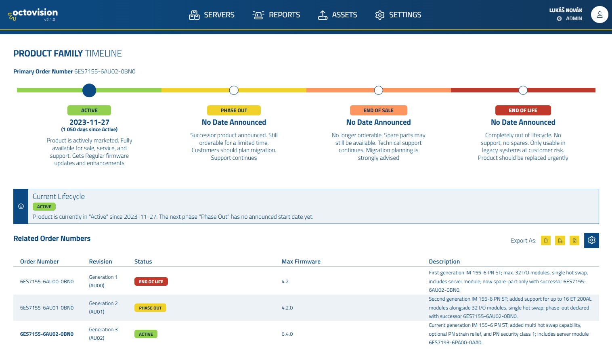This screenshot has height=364, width=612.
Task: Select the Phase Out timeline marker
Action: tap(234, 90)
